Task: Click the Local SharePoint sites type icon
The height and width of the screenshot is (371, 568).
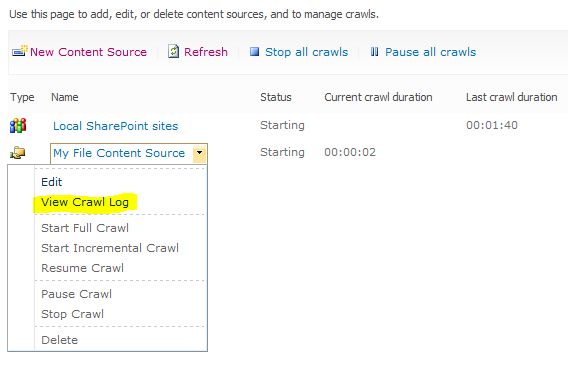Action: click(x=18, y=125)
